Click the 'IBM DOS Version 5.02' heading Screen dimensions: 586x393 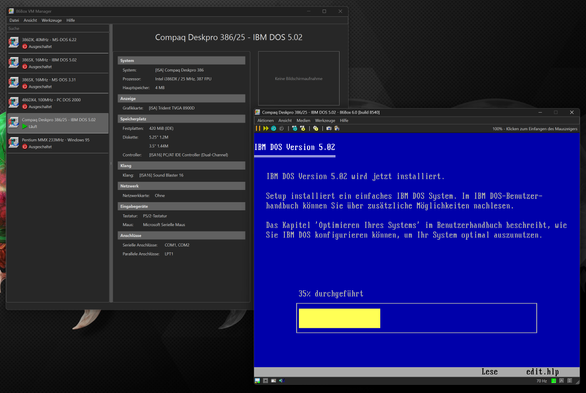click(x=295, y=147)
